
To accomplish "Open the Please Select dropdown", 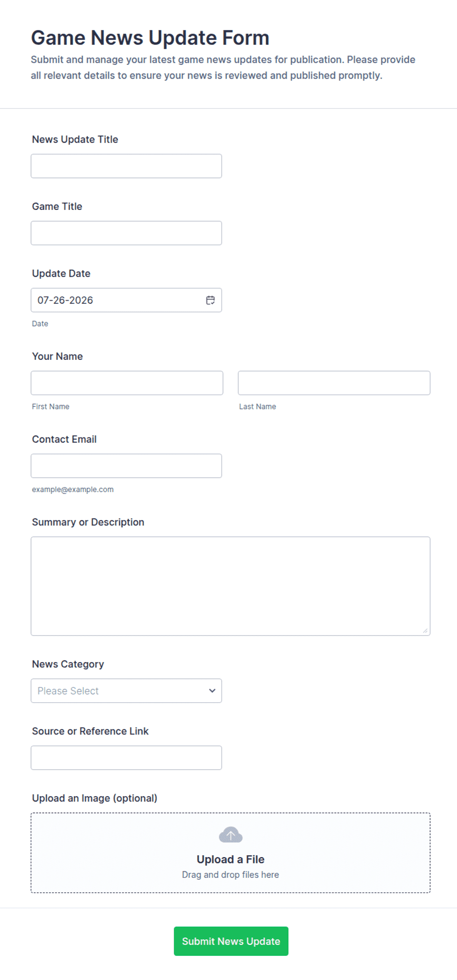I will (x=126, y=691).
